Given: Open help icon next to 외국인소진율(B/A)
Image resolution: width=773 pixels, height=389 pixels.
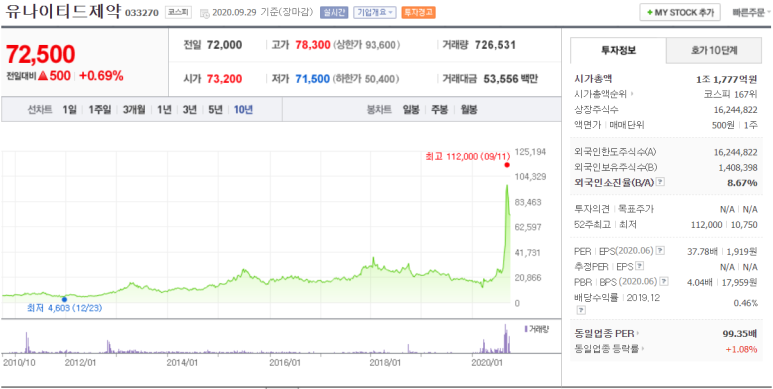Looking at the screenshot, I should click(661, 182).
